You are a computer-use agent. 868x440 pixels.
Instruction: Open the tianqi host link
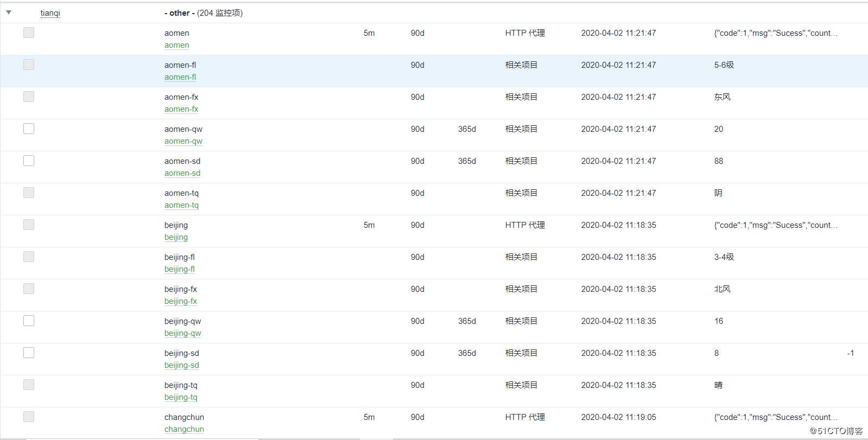tap(50, 13)
